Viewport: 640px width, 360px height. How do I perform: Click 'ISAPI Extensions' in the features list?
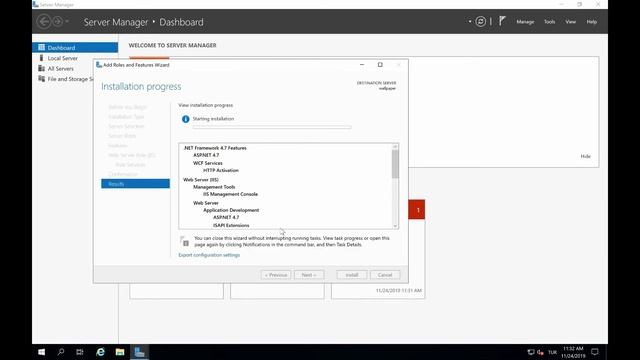coord(231,225)
